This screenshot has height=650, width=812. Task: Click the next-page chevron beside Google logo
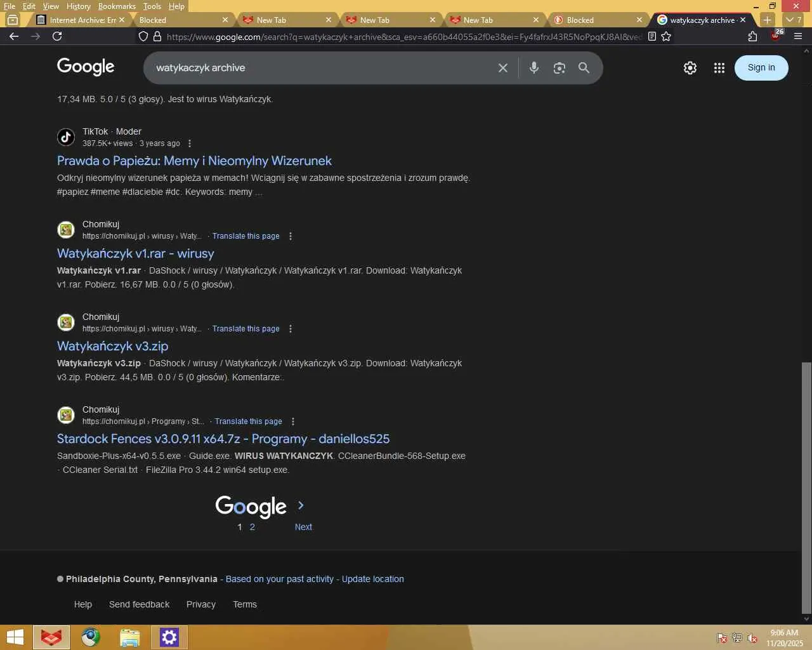tap(301, 505)
